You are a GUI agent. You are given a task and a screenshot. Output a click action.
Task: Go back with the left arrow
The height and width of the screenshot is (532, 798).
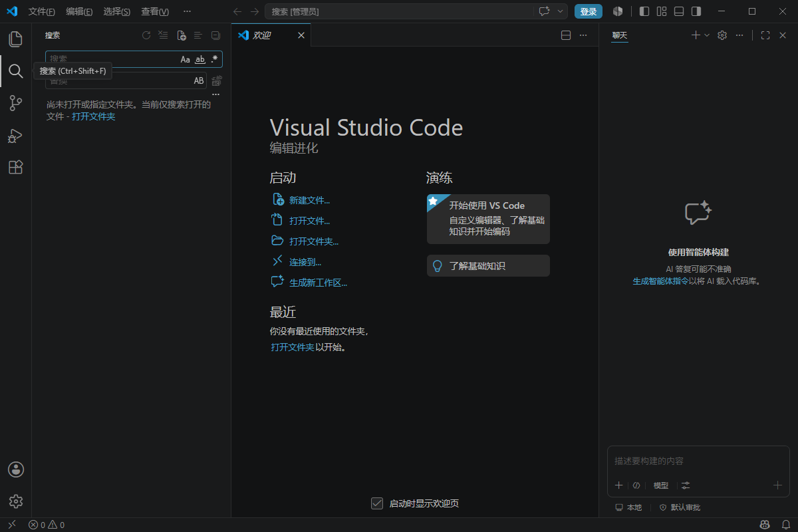pyautogui.click(x=237, y=11)
